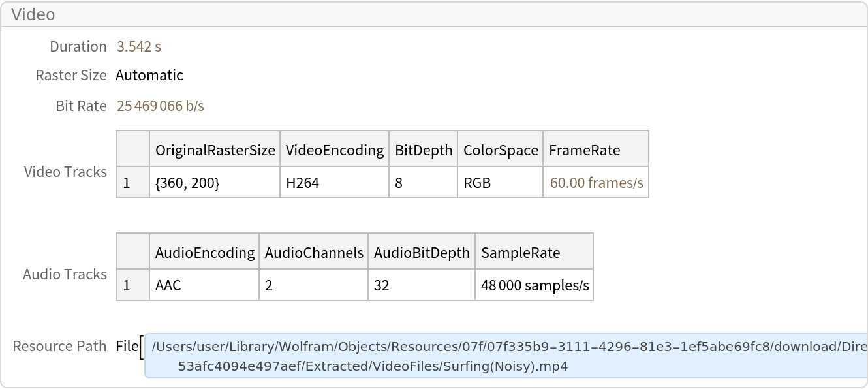Click the 48 000 samples/s cell

(x=535, y=286)
